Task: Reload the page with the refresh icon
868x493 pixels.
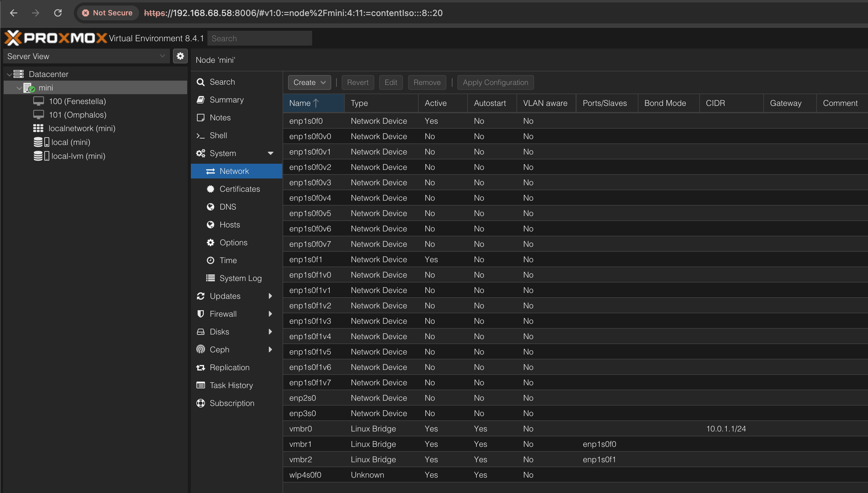Action: (x=58, y=13)
